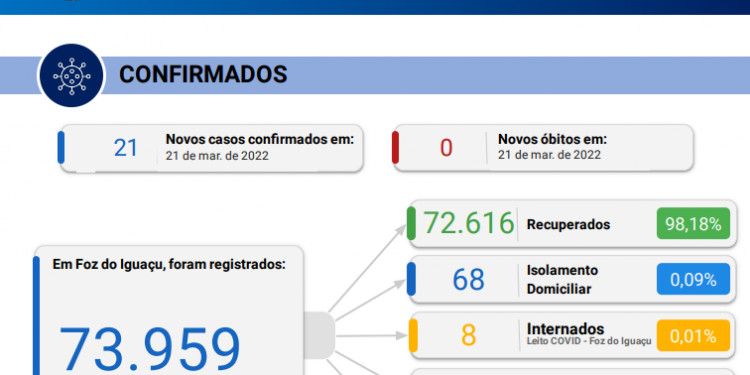Select the date under Novos casos confirmados

point(217,155)
